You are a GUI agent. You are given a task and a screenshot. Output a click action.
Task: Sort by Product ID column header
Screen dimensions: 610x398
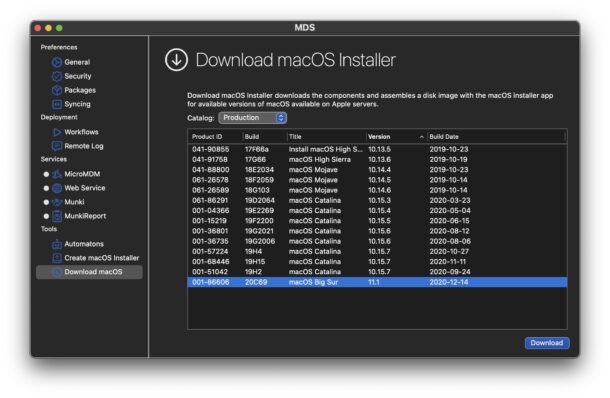coord(207,137)
